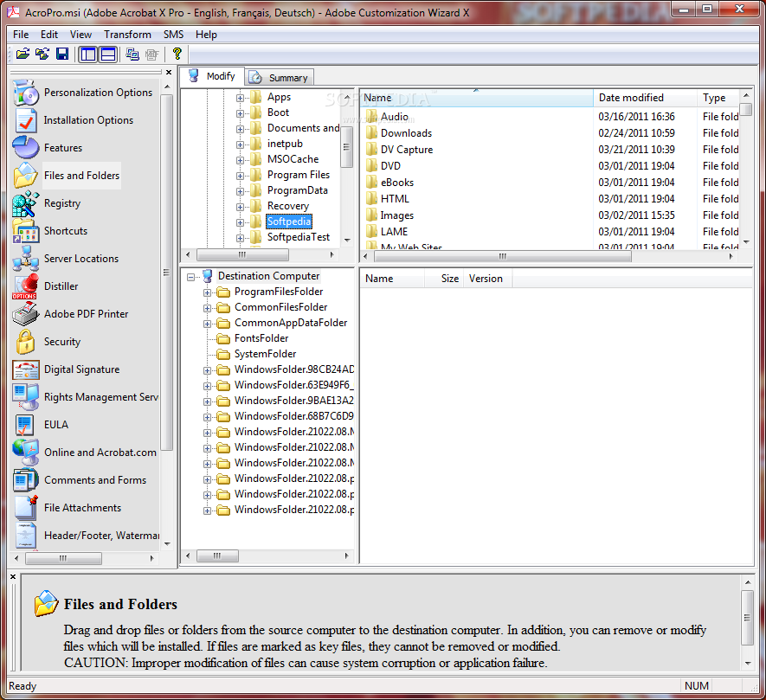Sort destination files by Version column
766x700 pixels.
(x=487, y=279)
